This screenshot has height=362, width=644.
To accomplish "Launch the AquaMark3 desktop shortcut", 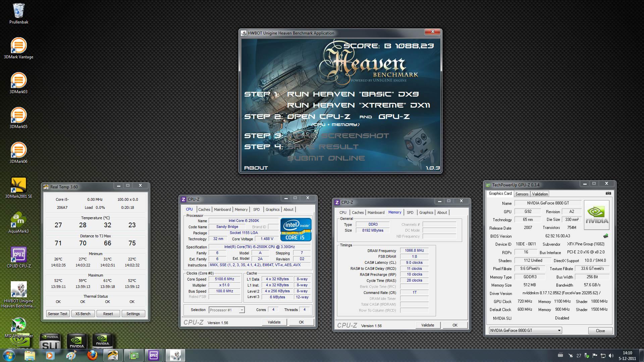I will click(x=18, y=223).
